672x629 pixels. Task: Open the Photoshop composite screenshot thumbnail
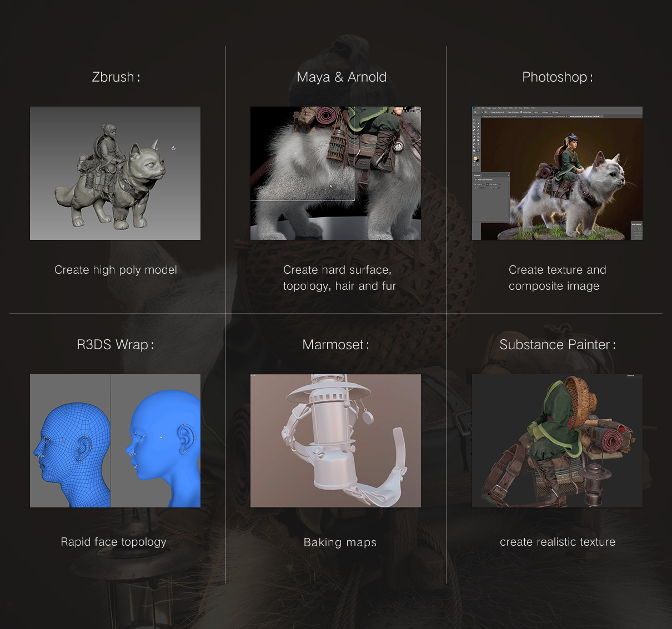pos(557,173)
